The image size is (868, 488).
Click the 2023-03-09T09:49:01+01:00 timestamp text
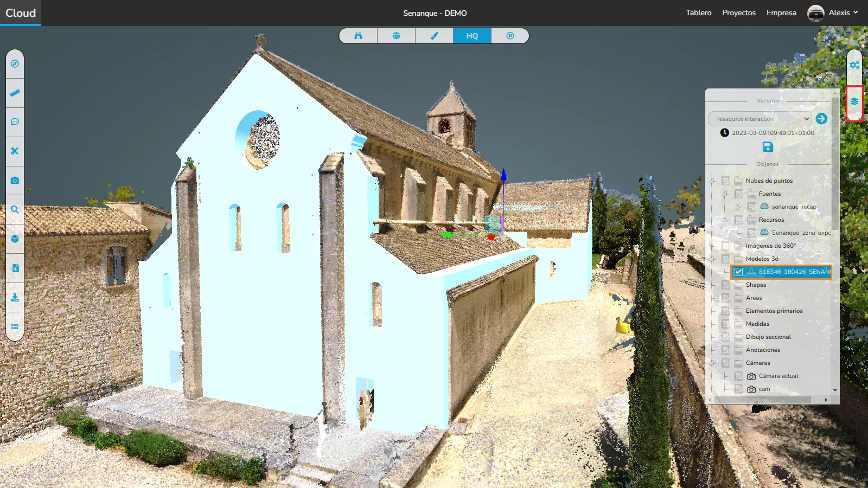tap(773, 133)
